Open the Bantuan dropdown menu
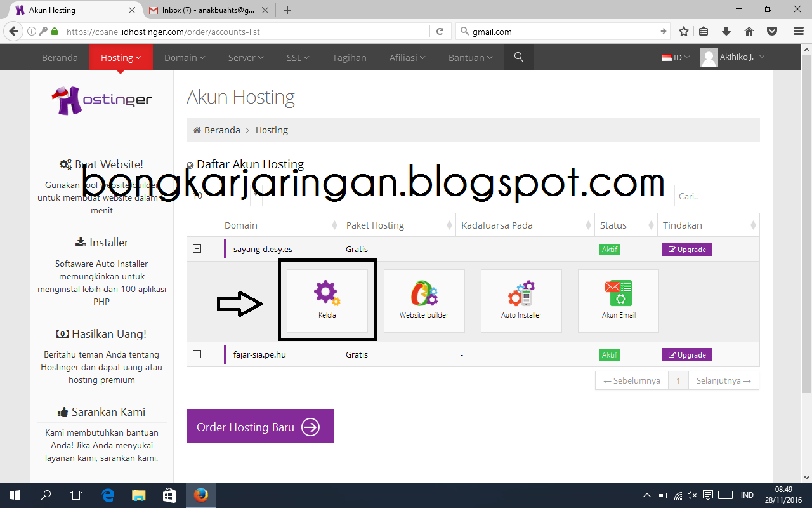 click(x=471, y=57)
